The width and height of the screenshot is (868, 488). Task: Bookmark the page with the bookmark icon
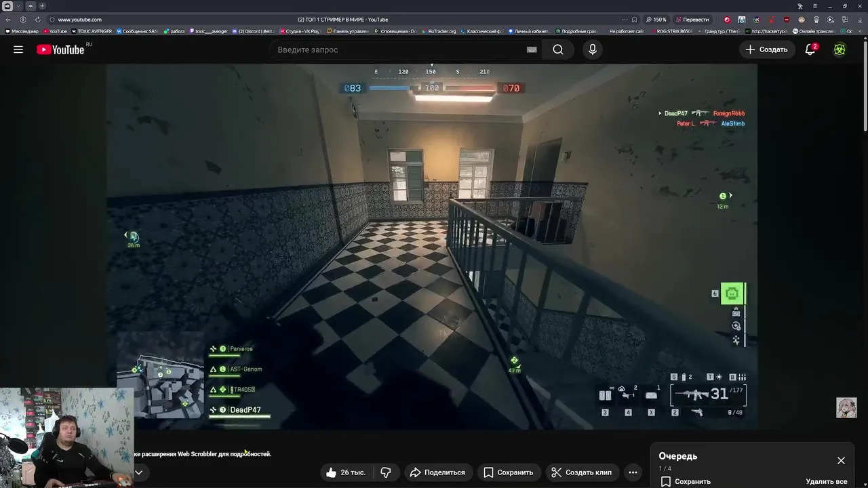click(635, 20)
